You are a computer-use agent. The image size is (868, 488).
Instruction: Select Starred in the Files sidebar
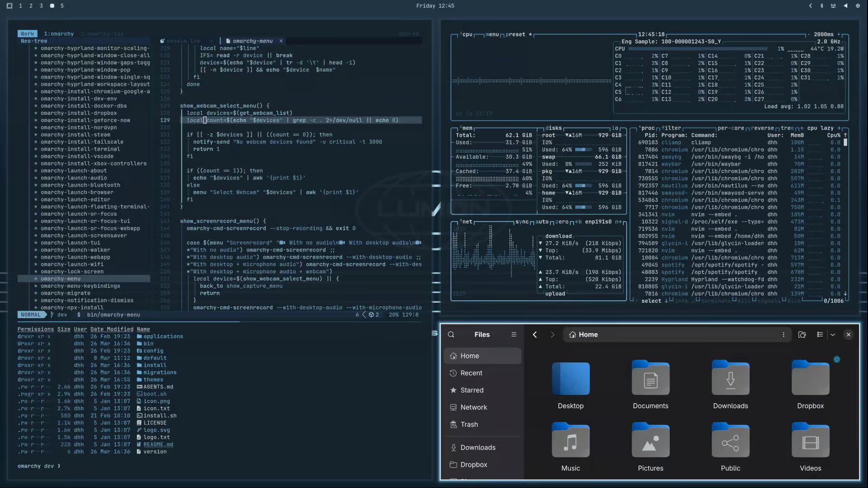[472, 390]
